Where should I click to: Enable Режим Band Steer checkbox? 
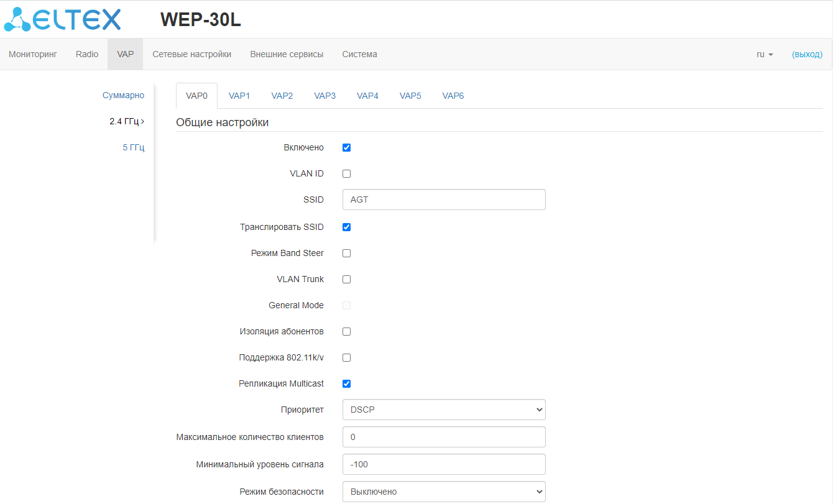click(347, 253)
